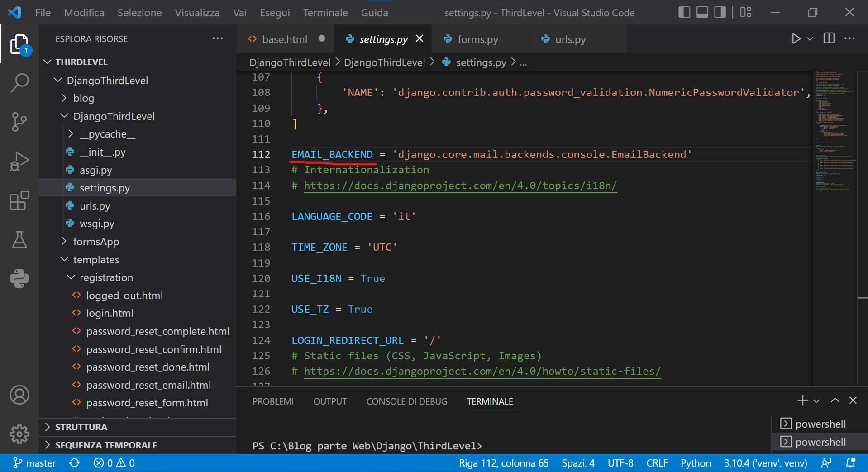This screenshot has width=868, height=472.
Task: Open the Modifica menu
Action: coord(84,13)
